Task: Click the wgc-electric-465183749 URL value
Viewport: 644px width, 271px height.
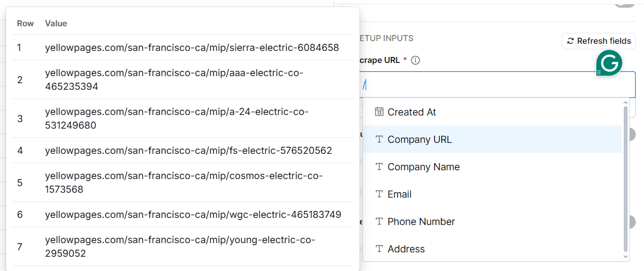Action: point(193,215)
